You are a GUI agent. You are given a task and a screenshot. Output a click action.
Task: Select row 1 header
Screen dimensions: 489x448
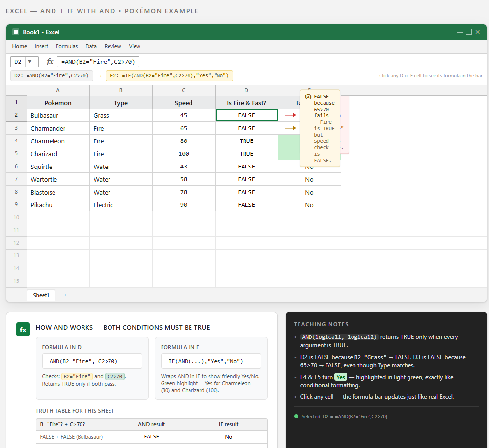click(x=16, y=102)
